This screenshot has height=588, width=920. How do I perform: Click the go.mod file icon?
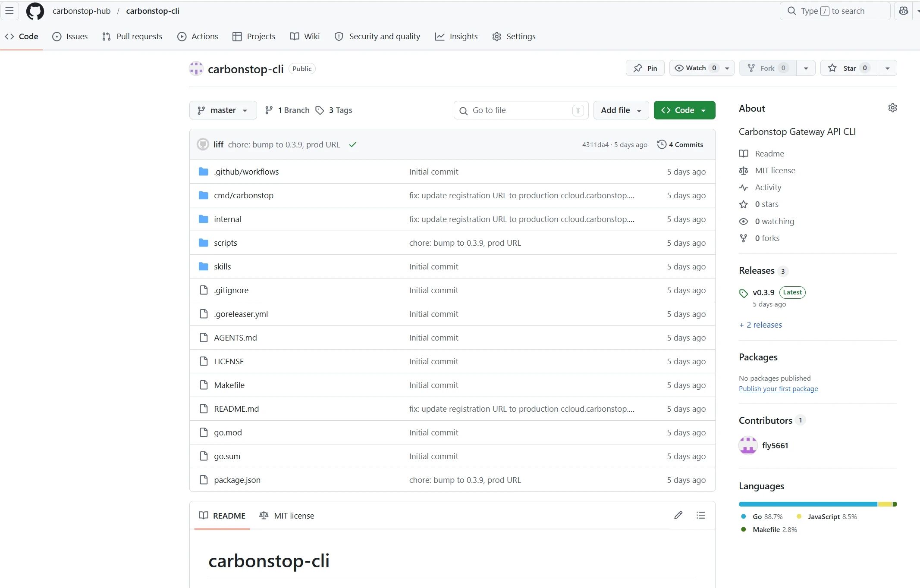pyautogui.click(x=204, y=432)
